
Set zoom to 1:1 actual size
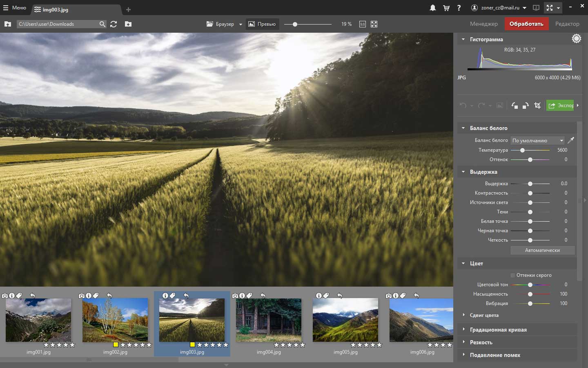pos(362,24)
